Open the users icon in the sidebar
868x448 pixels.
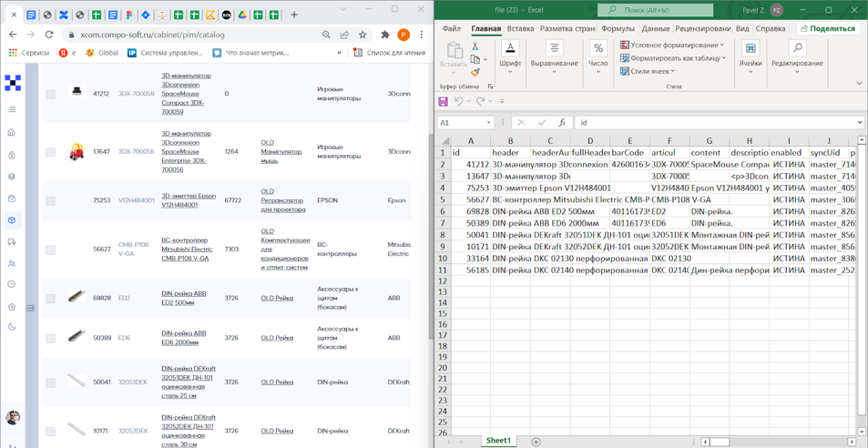pos(12,264)
